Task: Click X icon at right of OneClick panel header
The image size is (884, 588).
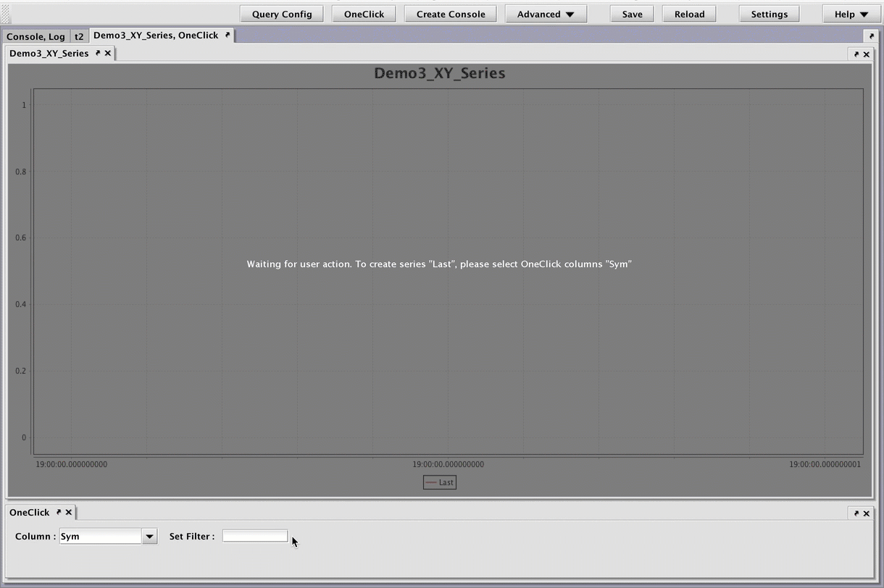Action: click(866, 513)
